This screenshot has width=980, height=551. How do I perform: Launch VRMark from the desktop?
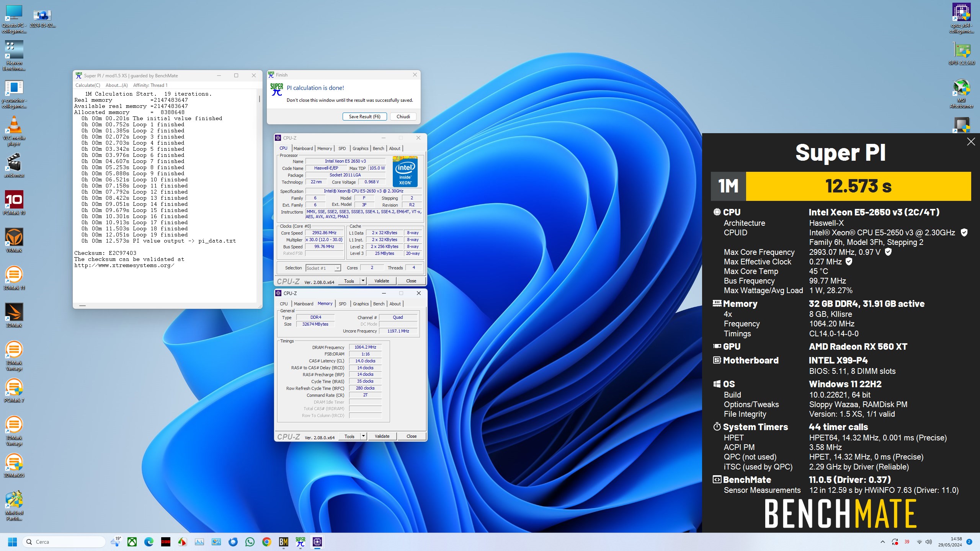[x=14, y=241]
